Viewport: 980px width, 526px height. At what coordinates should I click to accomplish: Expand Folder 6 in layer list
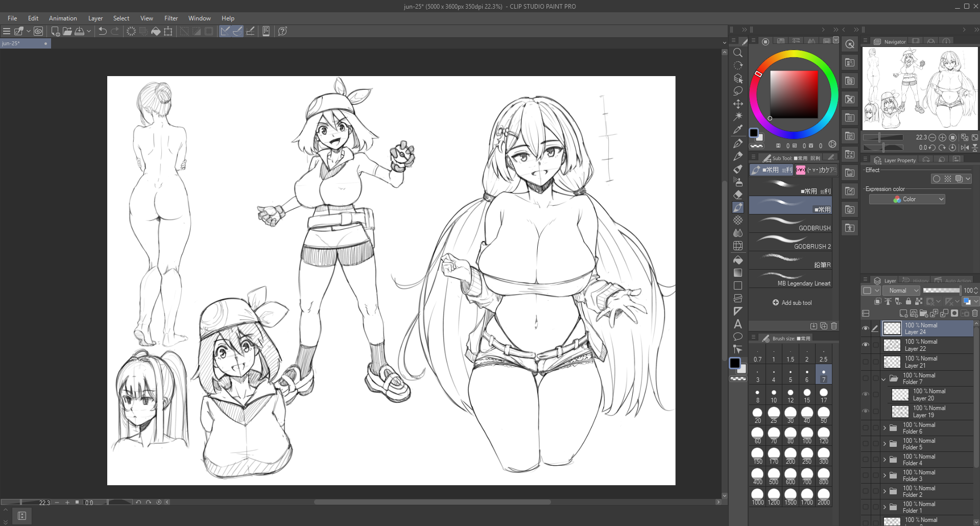coord(885,428)
